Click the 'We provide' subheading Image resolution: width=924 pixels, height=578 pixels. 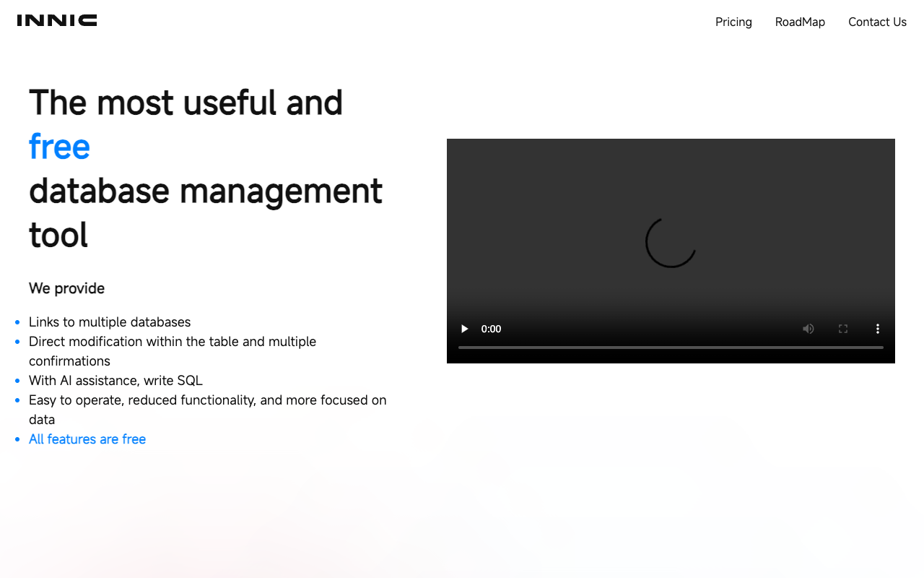pos(66,288)
